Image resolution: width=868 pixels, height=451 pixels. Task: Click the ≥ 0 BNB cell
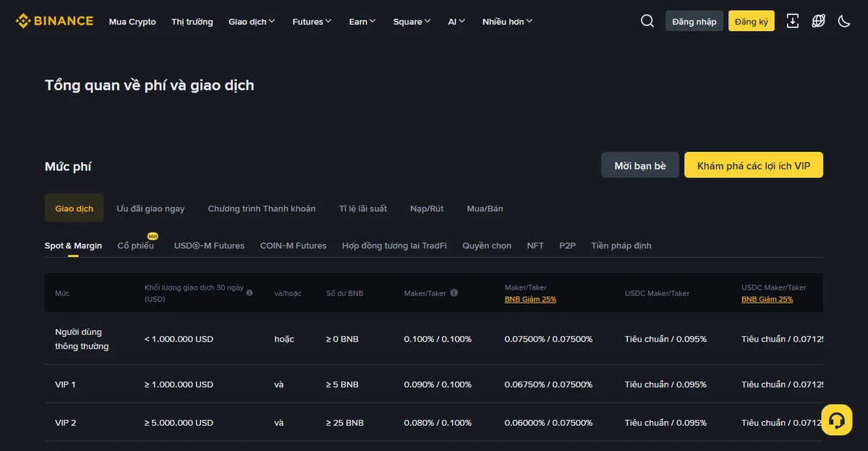pyautogui.click(x=342, y=339)
